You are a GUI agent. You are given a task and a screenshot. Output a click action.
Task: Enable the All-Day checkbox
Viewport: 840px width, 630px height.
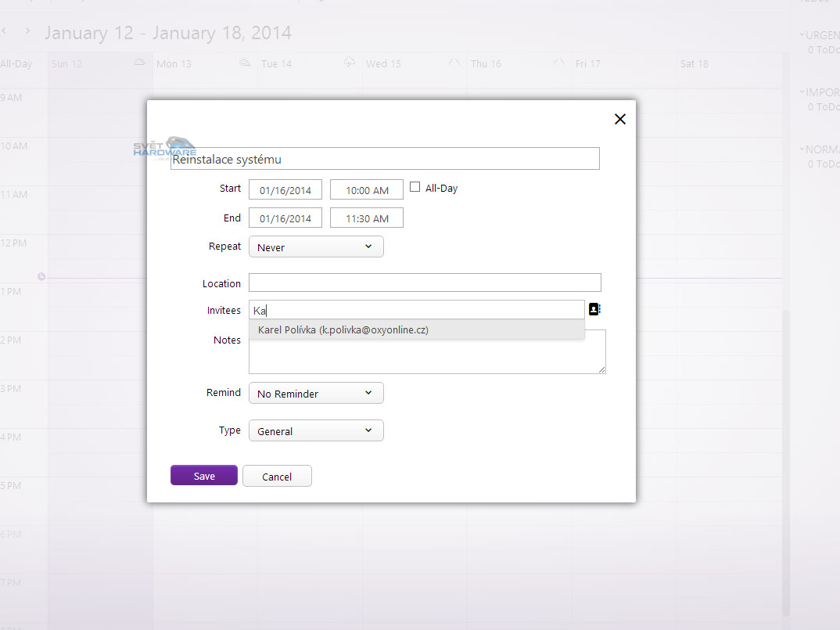[415, 187]
